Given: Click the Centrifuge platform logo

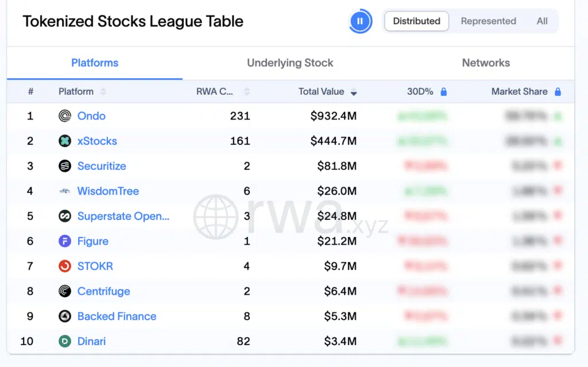Looking at the screenshot, I should (x=65, y=291).
